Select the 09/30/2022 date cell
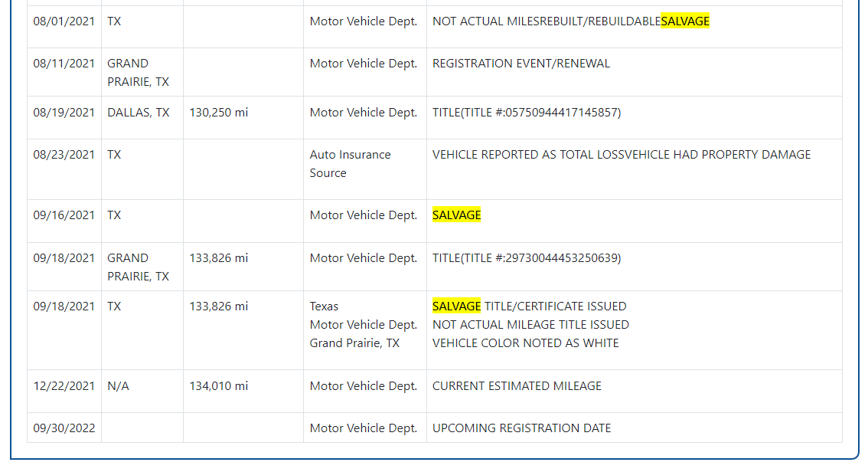This screenshot has width=868, height=472. pos(64,428)
